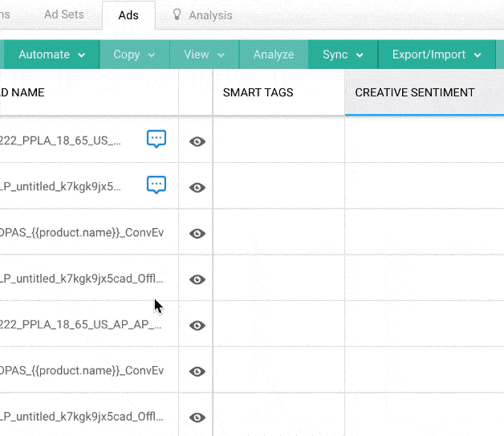Click the SMART TAGS column header
The height and width of the screenshot is (436, 504).
click(258, 92)
